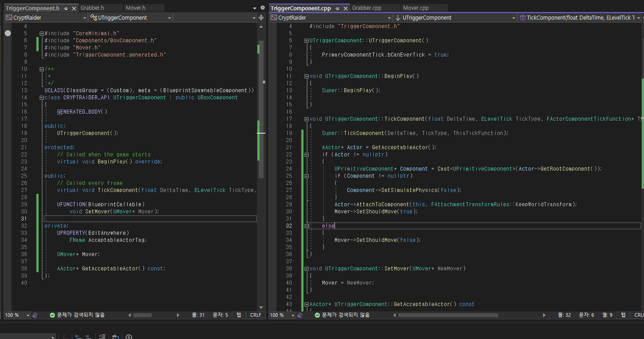644x339 pixels.
Task: Open TickComponent member dropdown in cpp pane
Action: point(580,18)
